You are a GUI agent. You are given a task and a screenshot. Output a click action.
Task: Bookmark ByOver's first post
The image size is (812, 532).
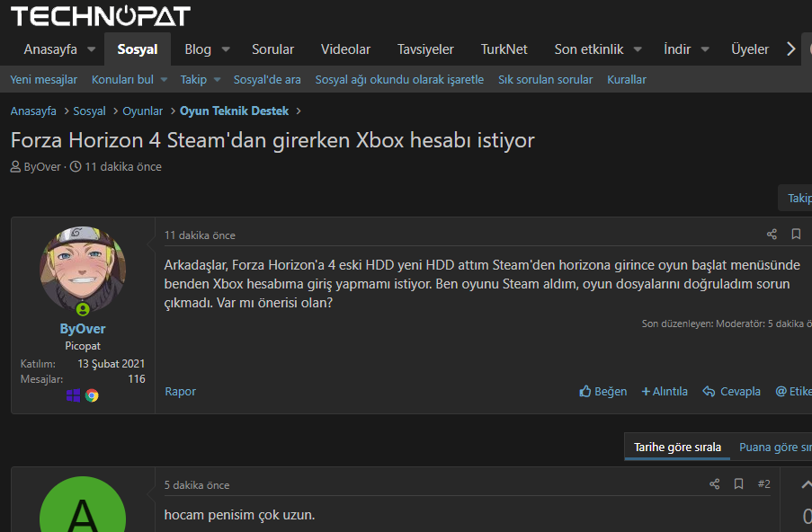pos(796,235)
